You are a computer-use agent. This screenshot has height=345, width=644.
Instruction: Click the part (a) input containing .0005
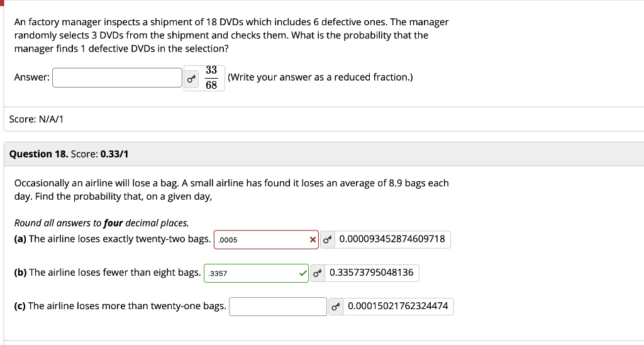click(266, 240)
